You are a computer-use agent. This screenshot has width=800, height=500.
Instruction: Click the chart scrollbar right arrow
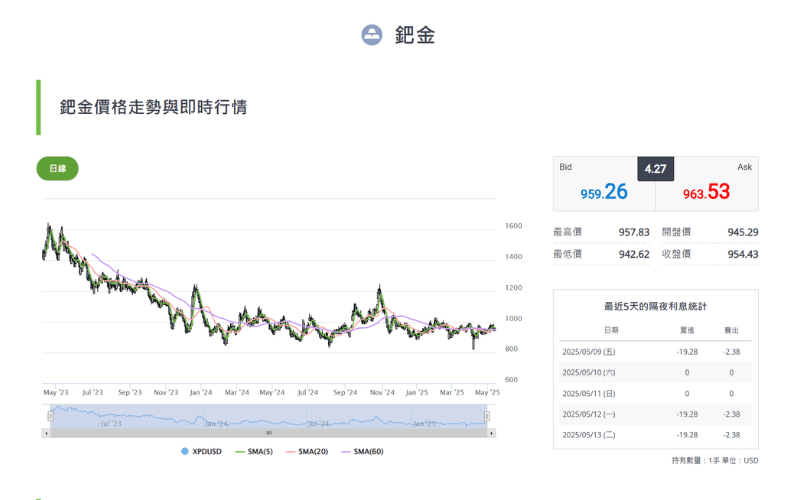491,433
